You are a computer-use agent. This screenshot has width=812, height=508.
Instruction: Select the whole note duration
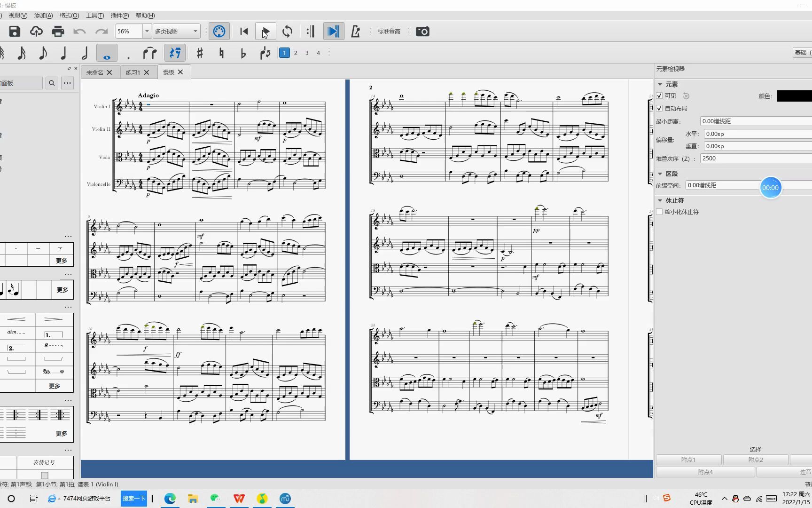(107, 53)
